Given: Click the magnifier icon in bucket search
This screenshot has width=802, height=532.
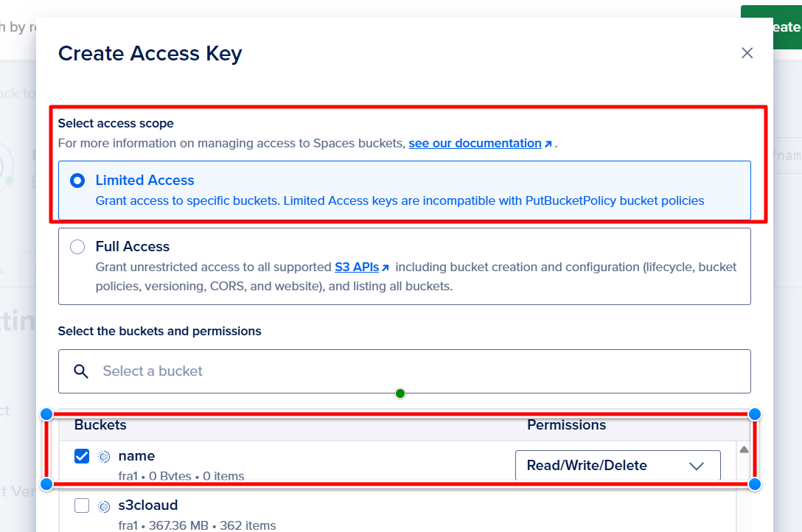Looking at the screenshot, I should 82,371.
